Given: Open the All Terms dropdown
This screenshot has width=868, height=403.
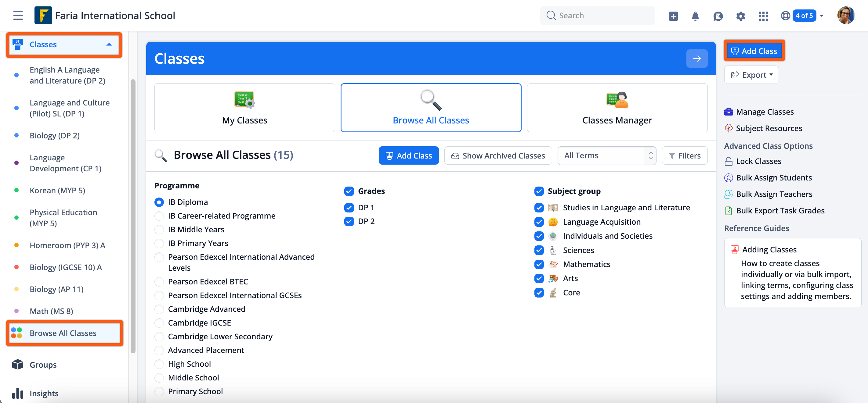Looking at the screenshot, I should coord(606,155).
